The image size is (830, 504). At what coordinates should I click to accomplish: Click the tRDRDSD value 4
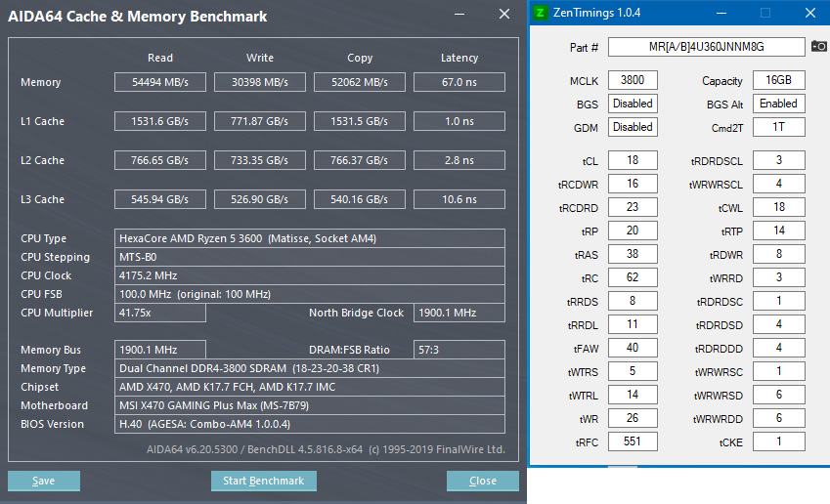(778, 324)
